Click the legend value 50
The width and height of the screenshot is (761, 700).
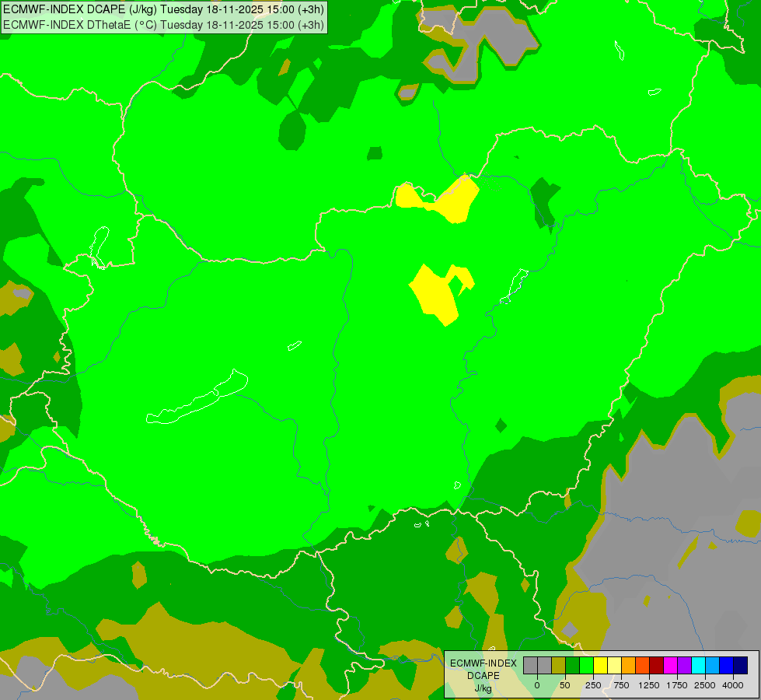coord(565,685)
